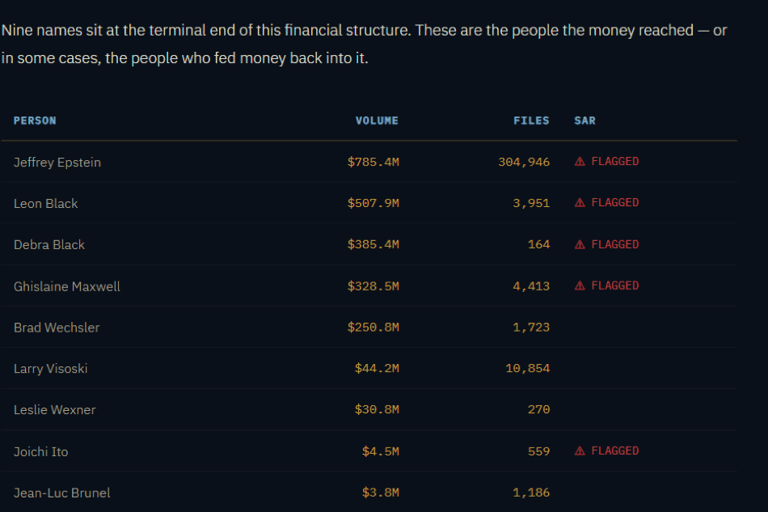Click the warning icon in Leon Black's row
This screenshot has height=512, width=768.
click(x=580, y=203)
